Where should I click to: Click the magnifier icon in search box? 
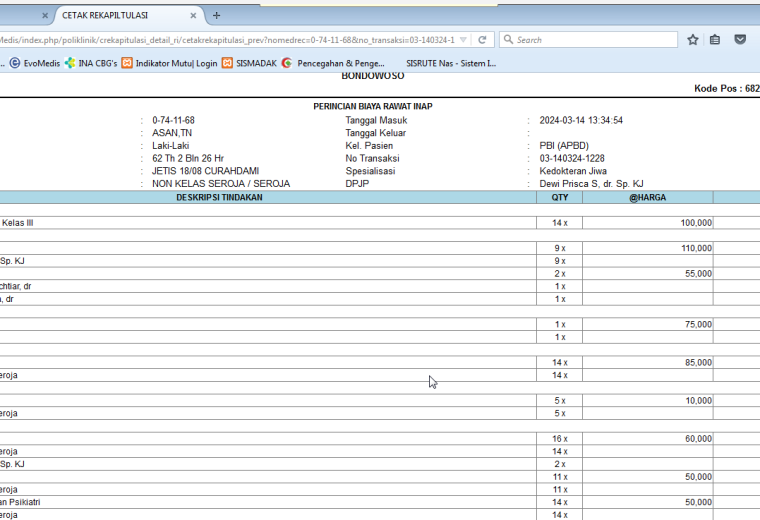click(508, 39)
